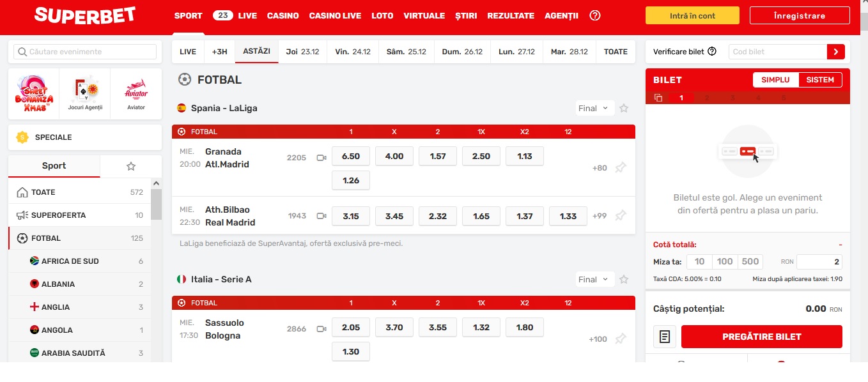Click the megaphone icon for SUPEROFERTA

click(22, 215)
